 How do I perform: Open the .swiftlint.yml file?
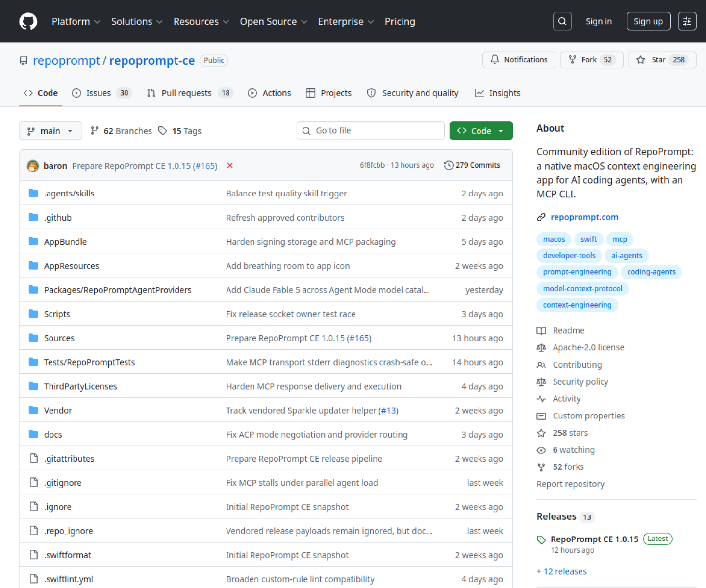click(x=69, y=579)
